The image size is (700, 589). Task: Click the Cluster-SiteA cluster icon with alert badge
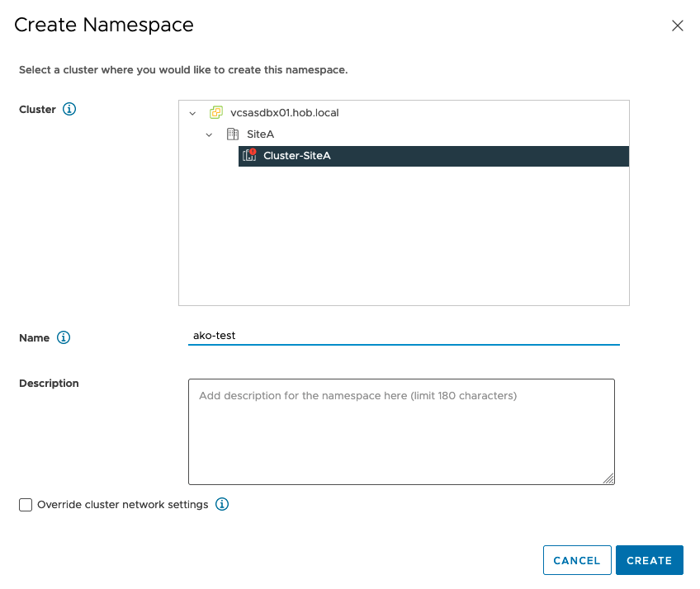click(x=249, y=155)
